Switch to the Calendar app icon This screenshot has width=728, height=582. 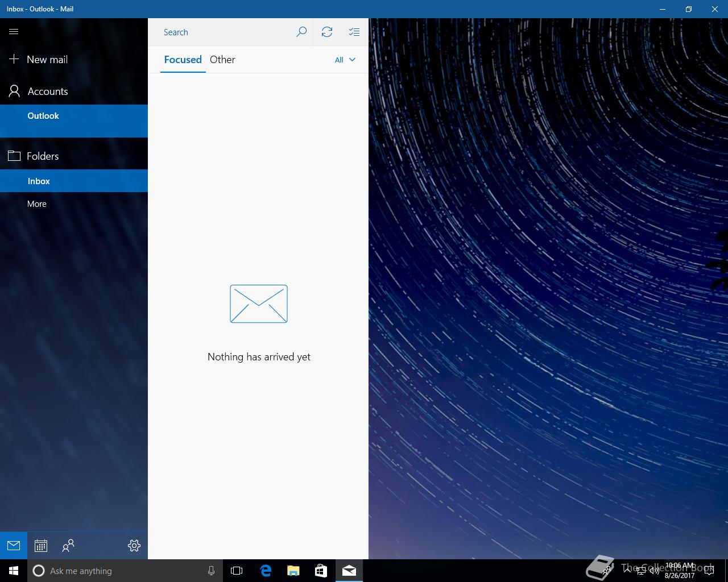41,546
